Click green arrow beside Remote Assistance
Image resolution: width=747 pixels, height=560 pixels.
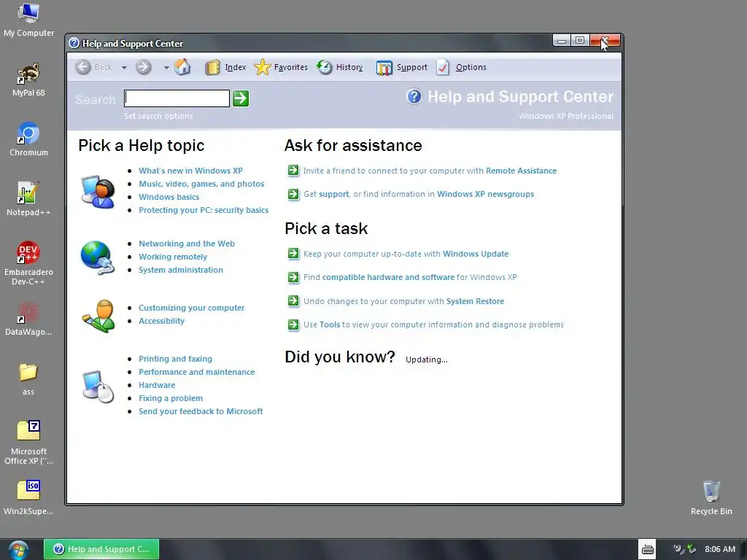(x=293, y=171)
